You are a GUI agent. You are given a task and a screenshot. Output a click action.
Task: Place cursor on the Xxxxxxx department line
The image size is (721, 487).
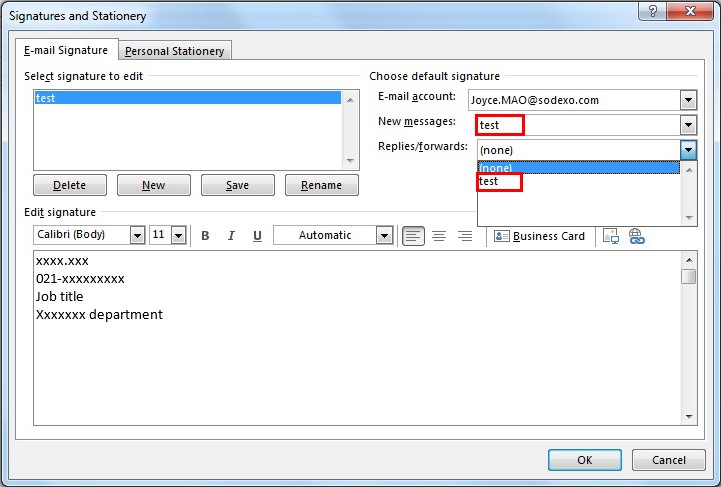(99, 315)
